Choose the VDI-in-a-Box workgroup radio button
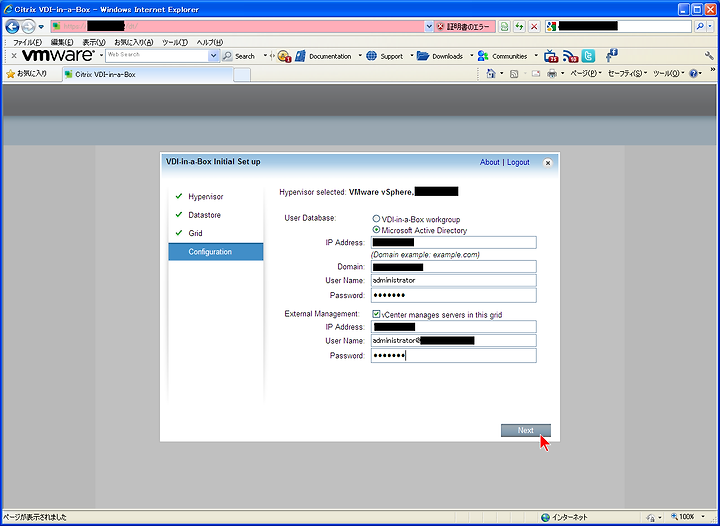720x526 pixels. (x=376, y=219)
